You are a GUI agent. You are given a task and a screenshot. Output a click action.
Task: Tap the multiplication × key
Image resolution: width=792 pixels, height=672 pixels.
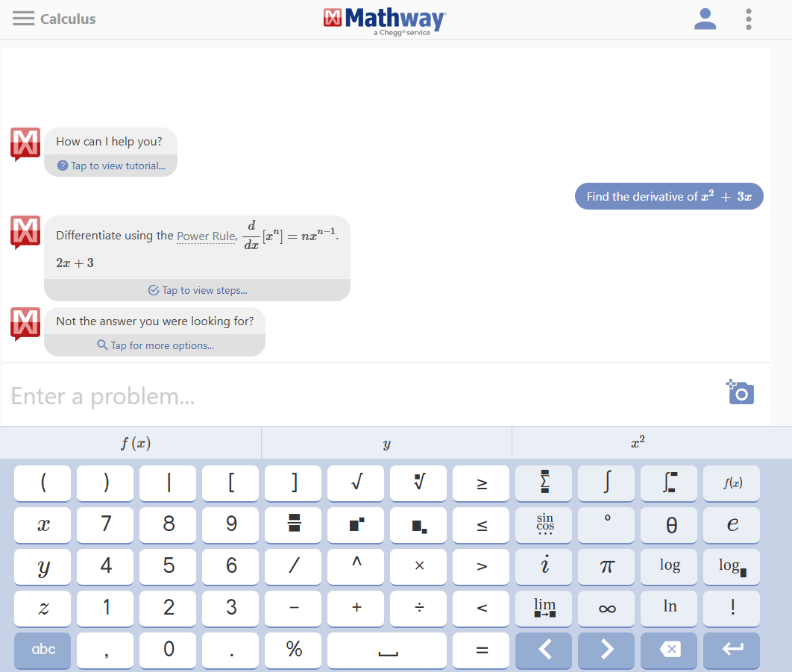pos(418,566)
